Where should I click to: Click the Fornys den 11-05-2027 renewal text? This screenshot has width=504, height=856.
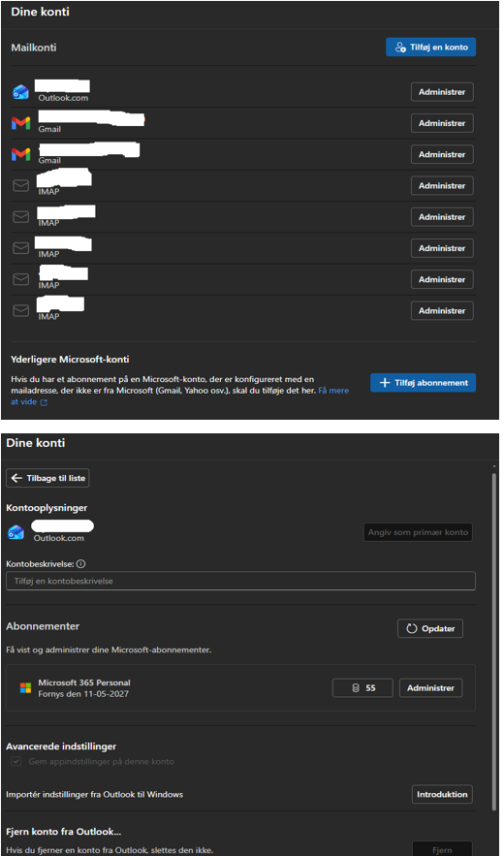pyautogui.click(x=83, y=694)
